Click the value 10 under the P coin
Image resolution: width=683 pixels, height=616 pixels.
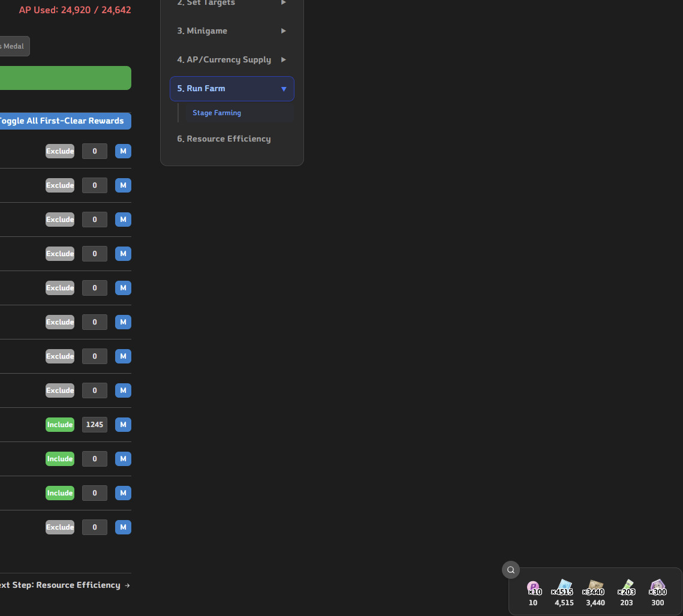[532, 603]
